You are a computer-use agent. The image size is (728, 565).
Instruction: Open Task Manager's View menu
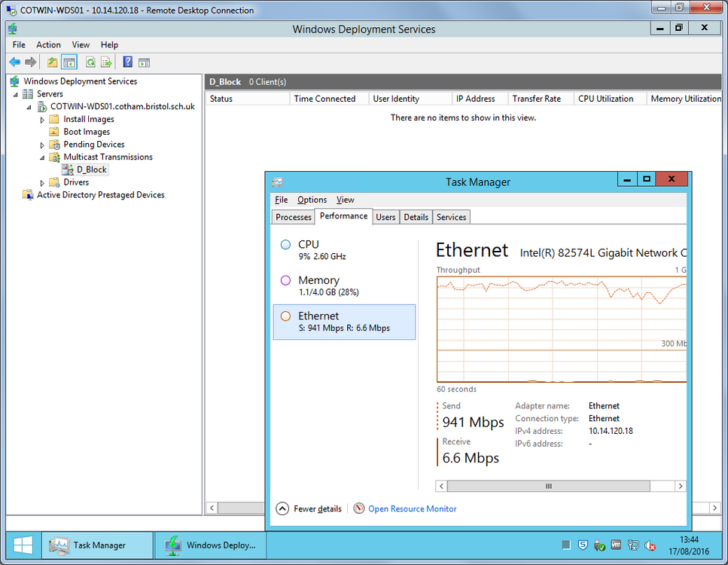(x=346, y=200)
